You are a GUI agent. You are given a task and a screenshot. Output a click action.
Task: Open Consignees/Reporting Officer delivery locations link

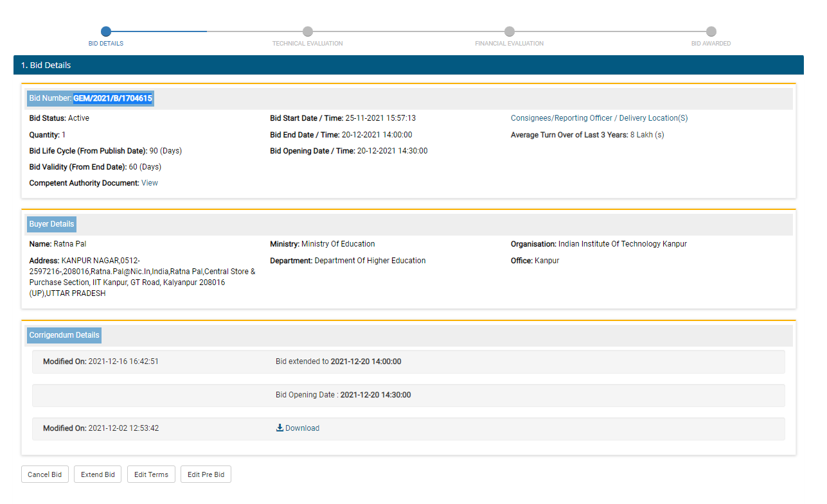point(599,118)
